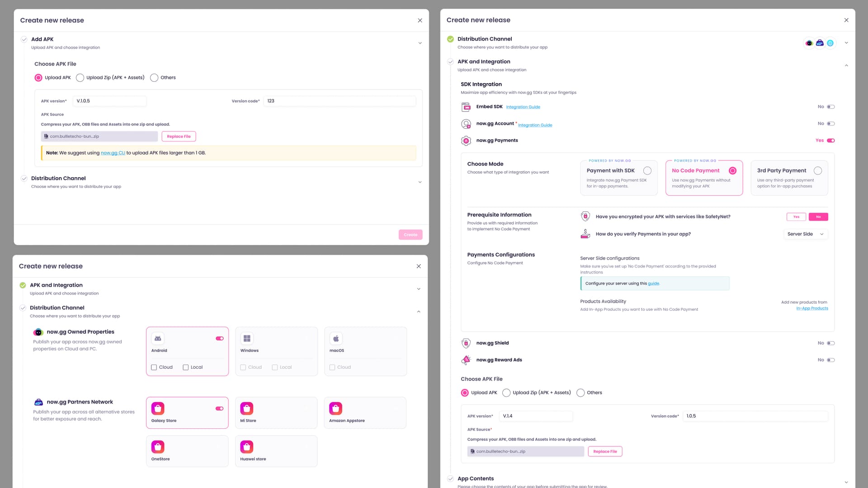Toggle the Android platform switch off
The width and height of the screenshot is (868, 488).
click(x=220, y=338)
